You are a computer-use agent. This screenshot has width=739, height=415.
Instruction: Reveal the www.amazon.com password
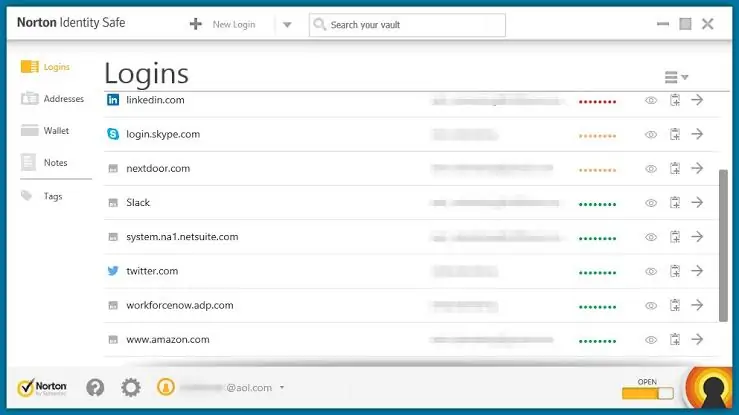point(651,340)
